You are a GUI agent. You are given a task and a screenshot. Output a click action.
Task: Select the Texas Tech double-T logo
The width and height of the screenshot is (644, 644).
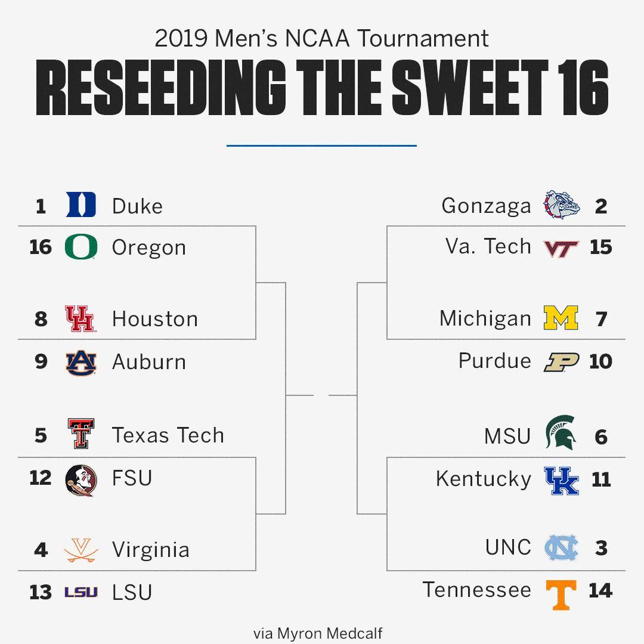tap(81, 434)
